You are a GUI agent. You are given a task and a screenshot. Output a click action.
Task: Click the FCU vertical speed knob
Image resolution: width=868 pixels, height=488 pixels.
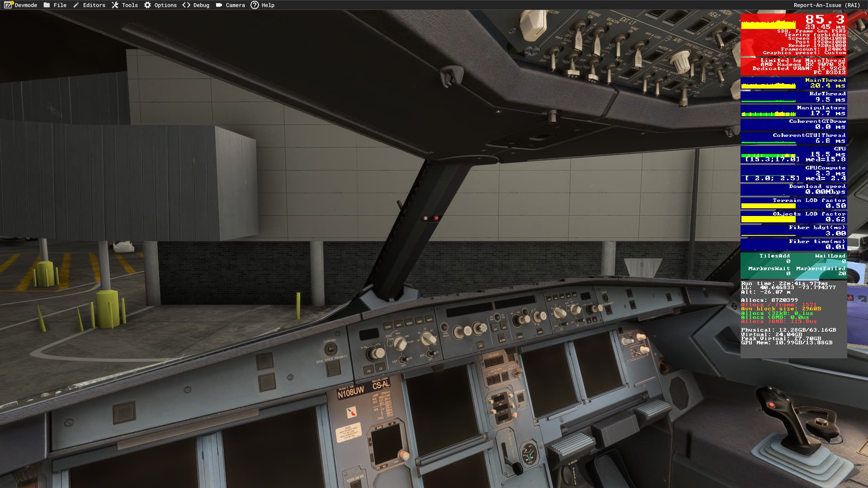[x=539, y=316]
